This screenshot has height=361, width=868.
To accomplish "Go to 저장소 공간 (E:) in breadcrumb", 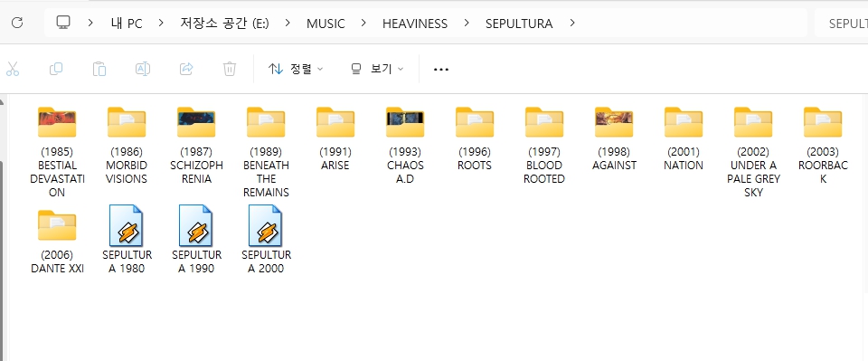I will [225, 24].
